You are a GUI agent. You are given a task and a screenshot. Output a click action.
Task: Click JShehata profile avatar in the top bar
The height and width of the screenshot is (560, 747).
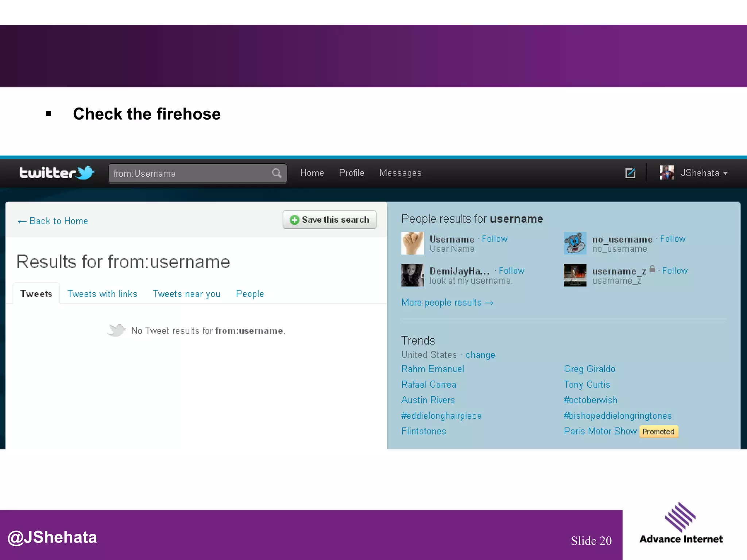tap(667, 172)
